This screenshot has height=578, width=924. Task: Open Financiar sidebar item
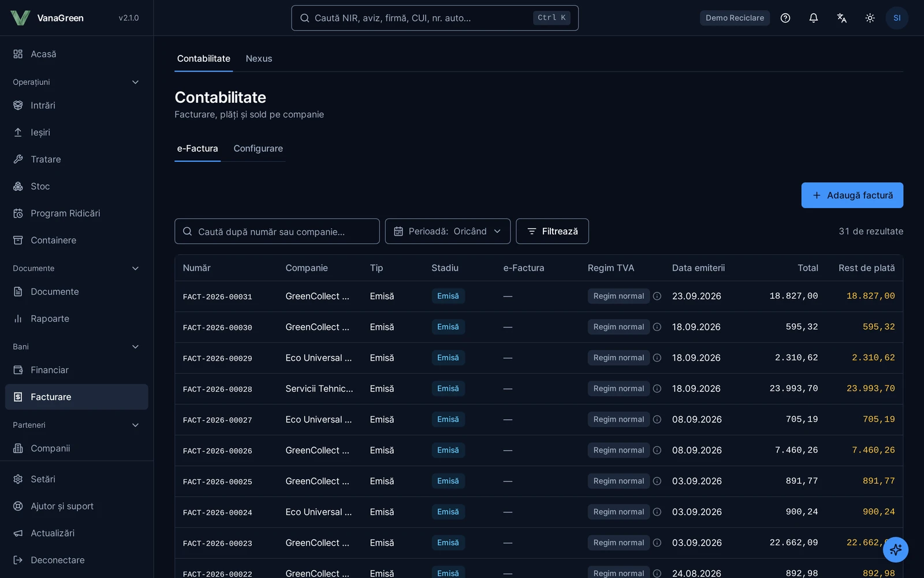77,370
